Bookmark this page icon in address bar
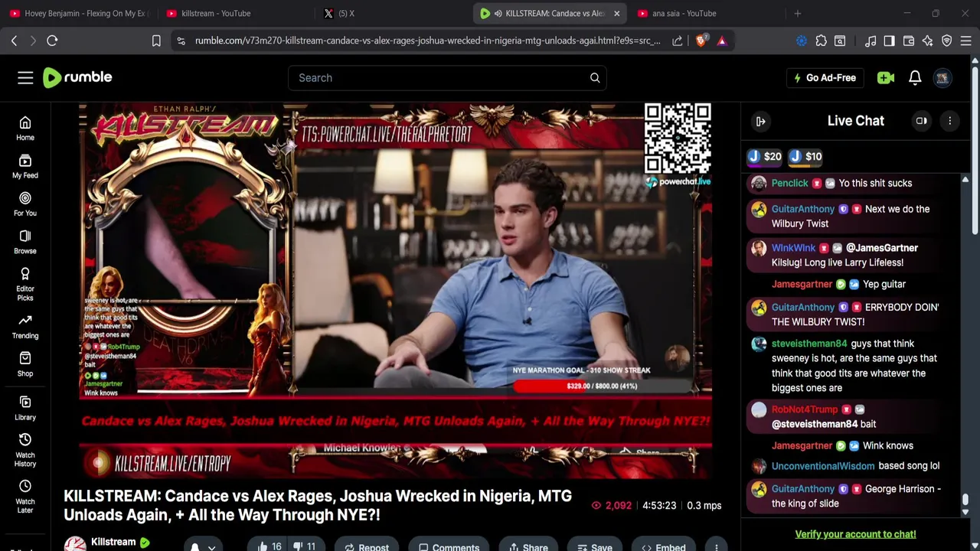The height and width of the screenshot is (551, 980). click(x=156, y=41)
